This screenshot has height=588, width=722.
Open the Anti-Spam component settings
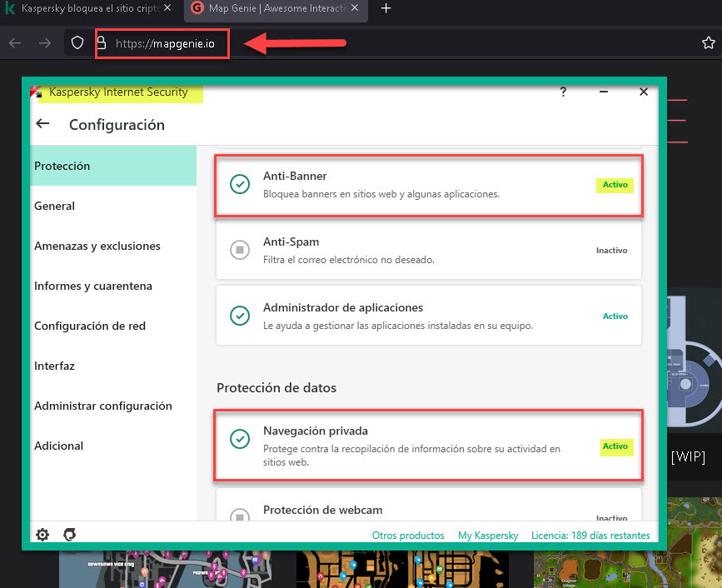coord(429,251)
